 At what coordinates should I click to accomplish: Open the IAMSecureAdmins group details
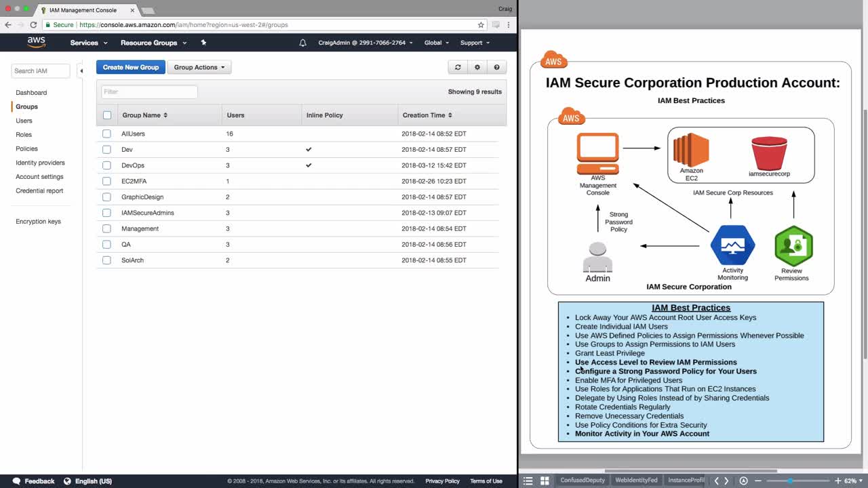pyautogui.click(x=148, y=213)
